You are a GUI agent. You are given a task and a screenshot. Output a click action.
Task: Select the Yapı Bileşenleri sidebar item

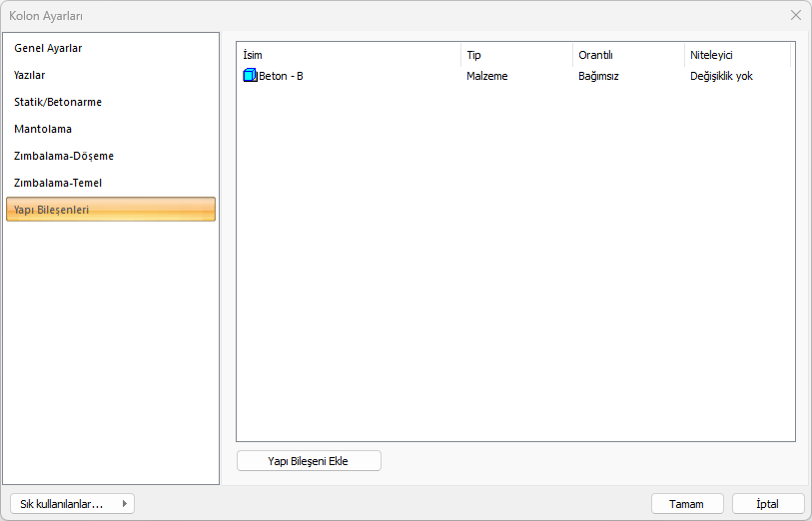pos(110,210)
